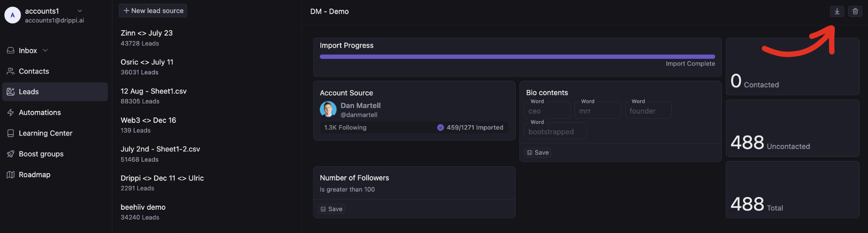Image resolution: width=868 pixels, height=233 pixels.
Task: Click Dan Martell's profile picture
Action: point(328,109)
